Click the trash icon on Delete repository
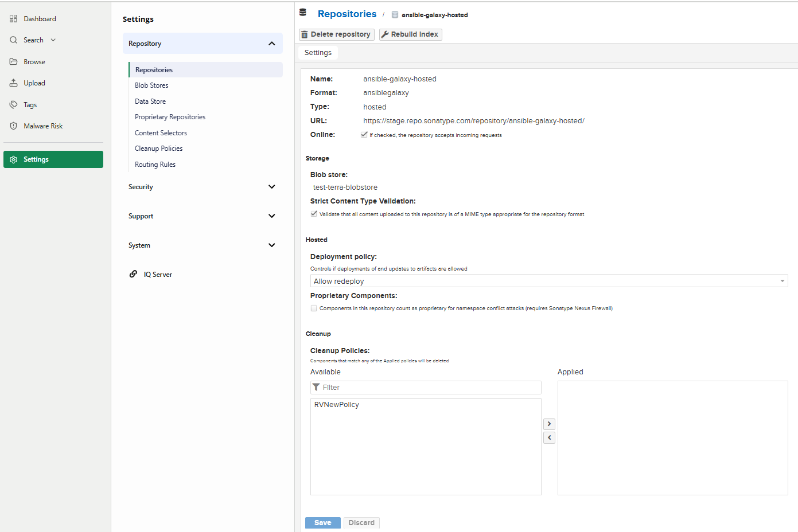This screenshot has width=798, height=532. pos(305,34)
